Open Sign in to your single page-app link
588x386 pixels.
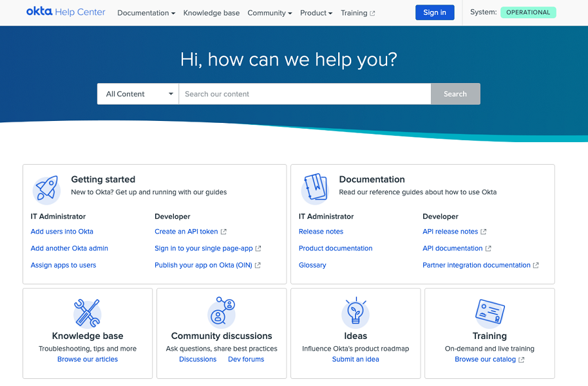tap(204, 248)
